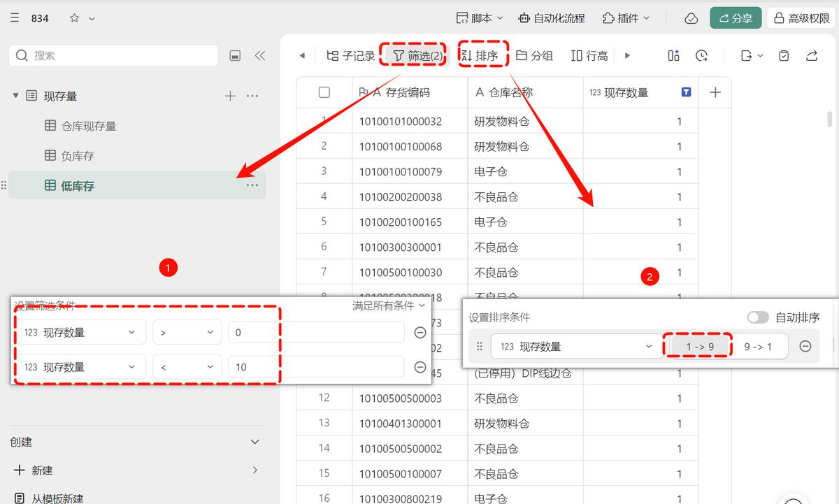Open the hamburger menu beside 834
Screen dimensions: 839x504
click(15, 18)
